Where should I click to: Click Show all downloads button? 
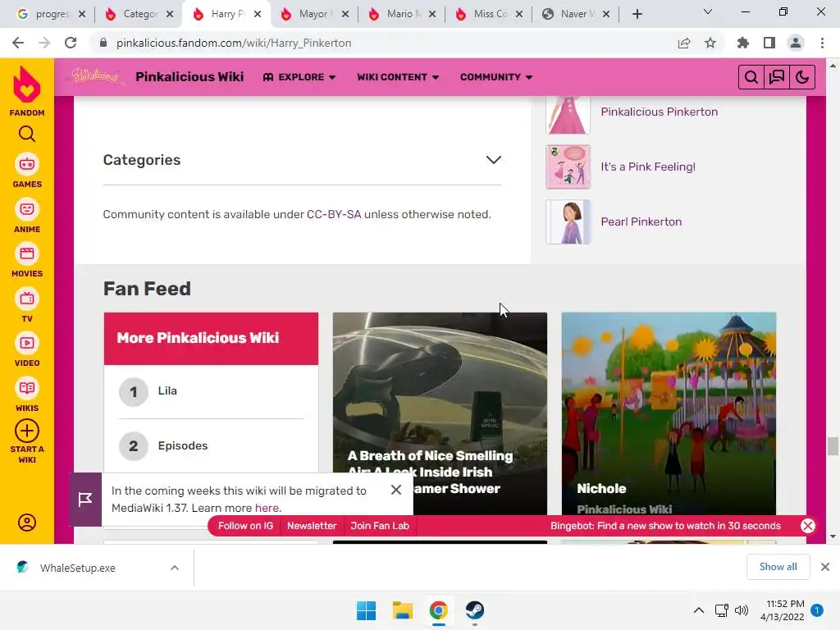coord(778,567)
